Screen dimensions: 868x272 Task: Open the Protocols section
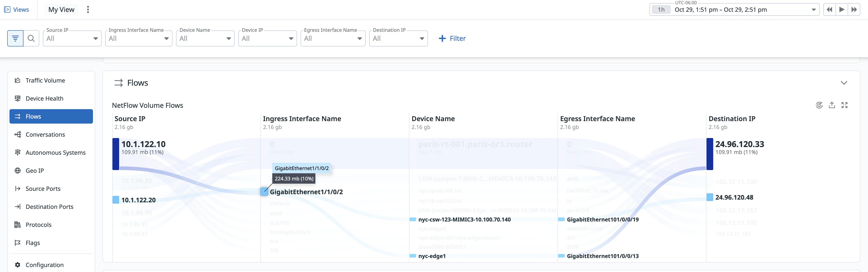point(51,225)
